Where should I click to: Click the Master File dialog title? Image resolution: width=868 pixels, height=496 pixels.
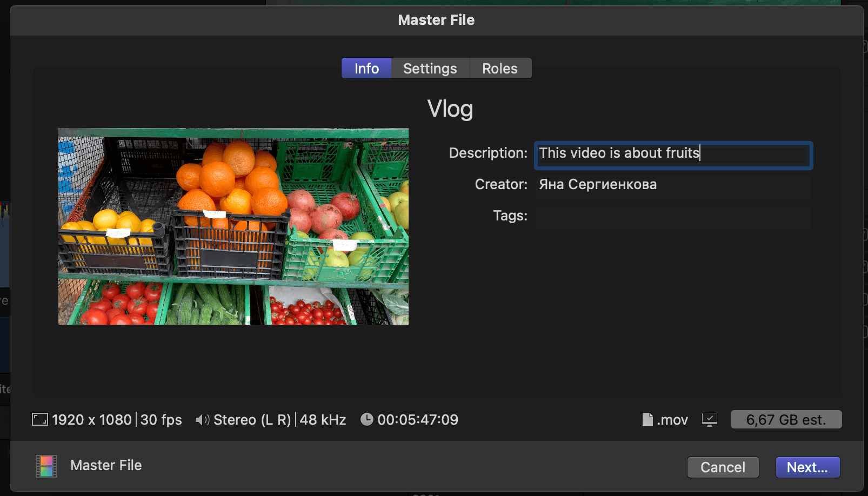coord(436,20)
